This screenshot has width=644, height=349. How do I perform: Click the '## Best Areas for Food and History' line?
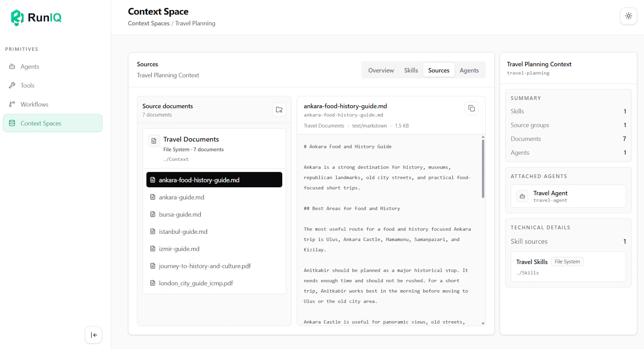pos(352,208)
